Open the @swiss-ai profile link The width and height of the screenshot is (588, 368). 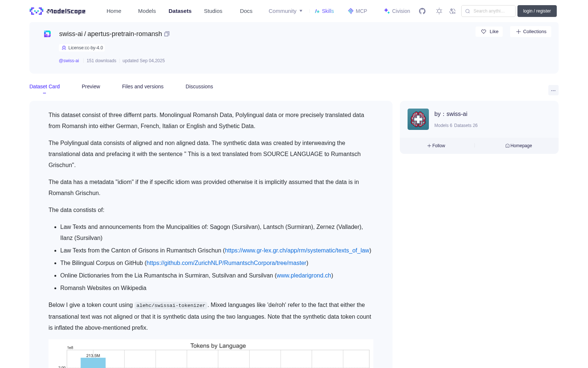pyautogui.click(x=69, y=61)
